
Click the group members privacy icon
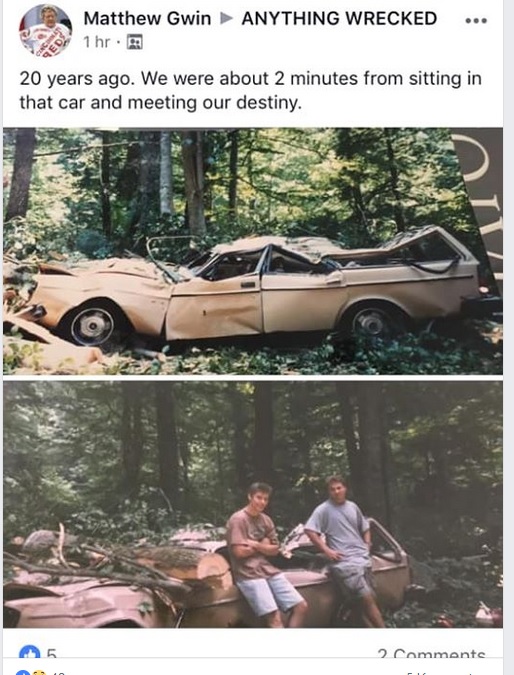134,42
